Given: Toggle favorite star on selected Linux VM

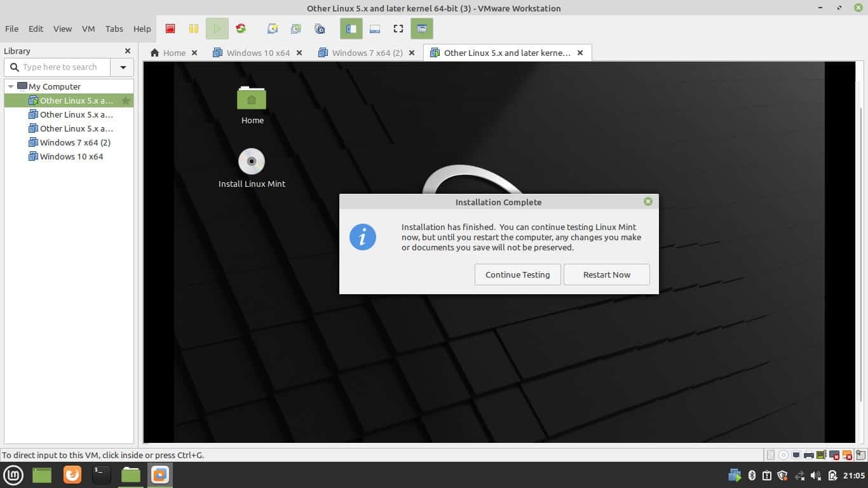Looking at the screenshot, I should pyautogui.click(x=126, y=100).
